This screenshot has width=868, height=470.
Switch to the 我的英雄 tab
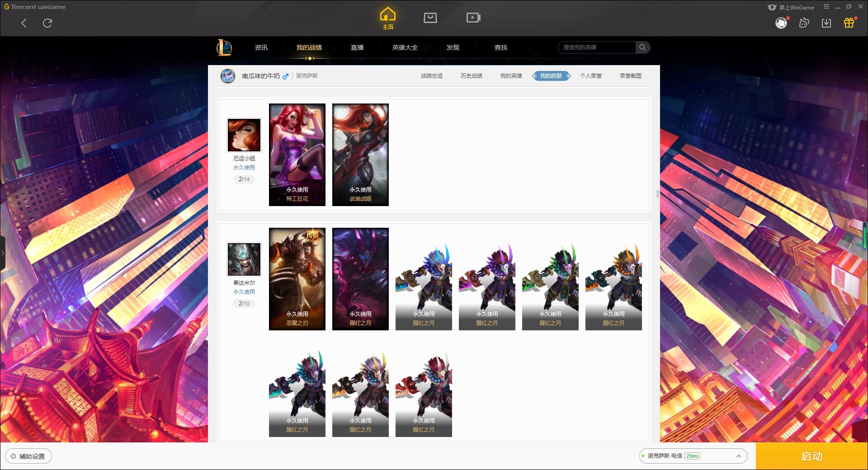511,76
